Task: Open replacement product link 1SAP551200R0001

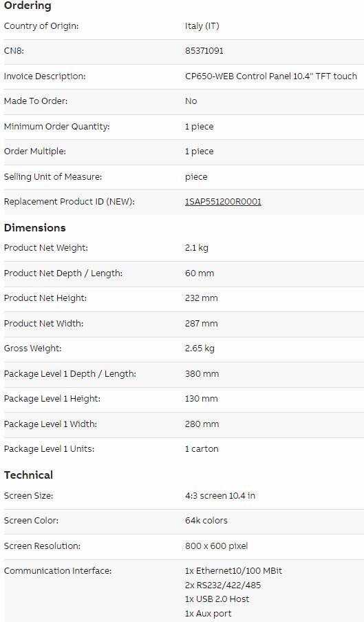Action: pyautogui.click(x=223, y=202)
